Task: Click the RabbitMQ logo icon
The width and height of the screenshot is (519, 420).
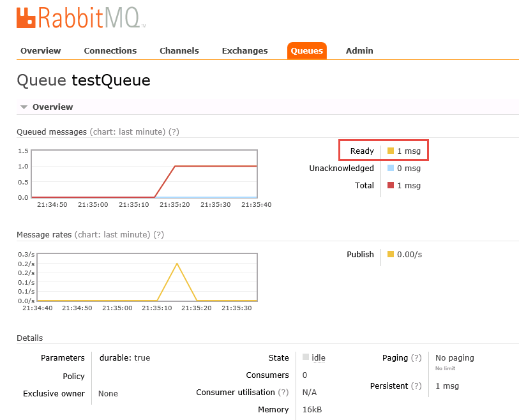Action: tap(27, 18)
